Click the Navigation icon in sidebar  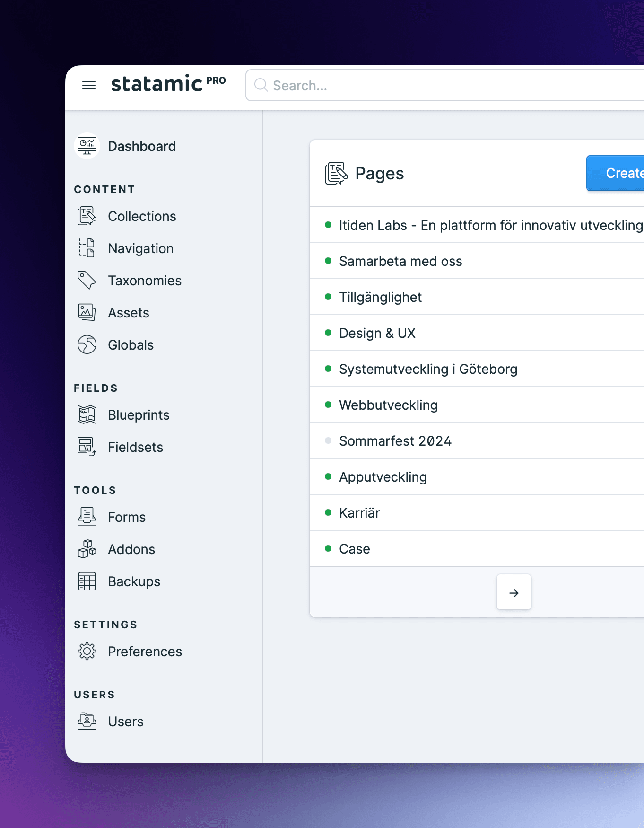pos(87,248)
